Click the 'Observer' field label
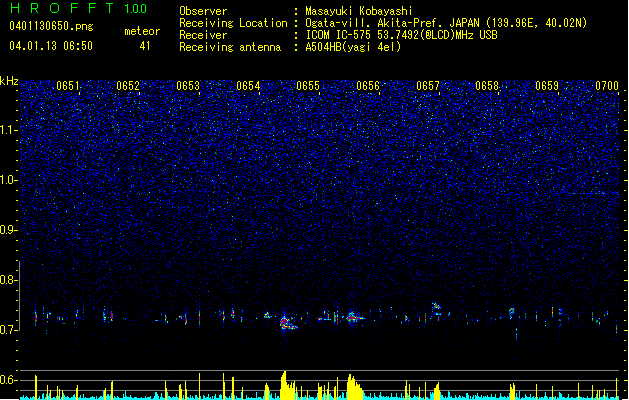This screenshot has width=629, height=400. pyautogui.click(x=203, y=11)
